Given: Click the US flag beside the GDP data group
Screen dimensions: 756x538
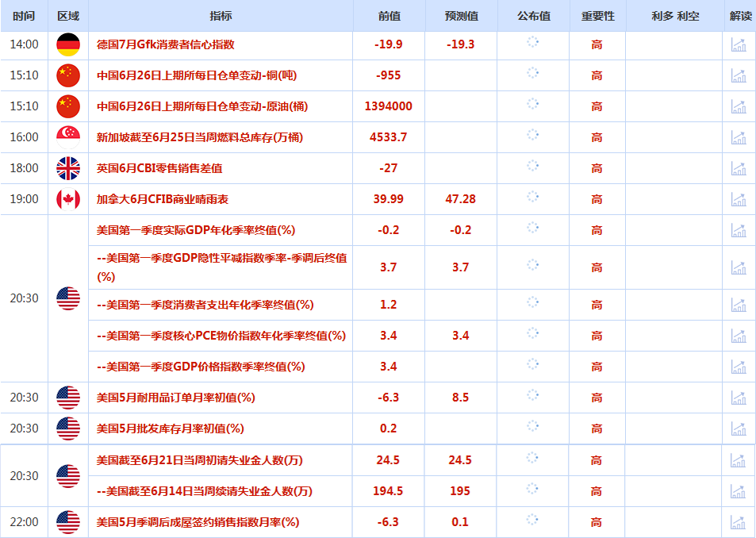Looking at the screenshot, I should tap(68, 298).
